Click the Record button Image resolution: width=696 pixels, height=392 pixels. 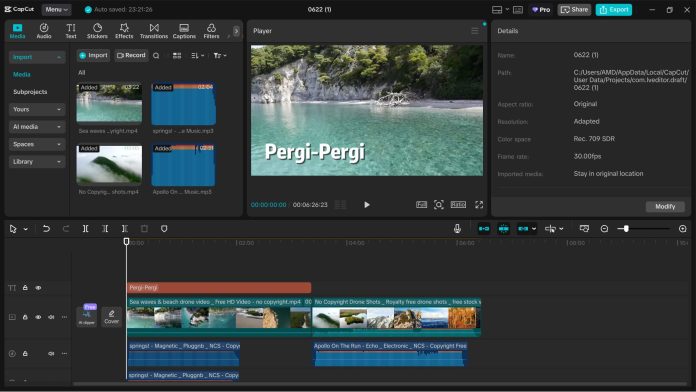tap(131, 55)
